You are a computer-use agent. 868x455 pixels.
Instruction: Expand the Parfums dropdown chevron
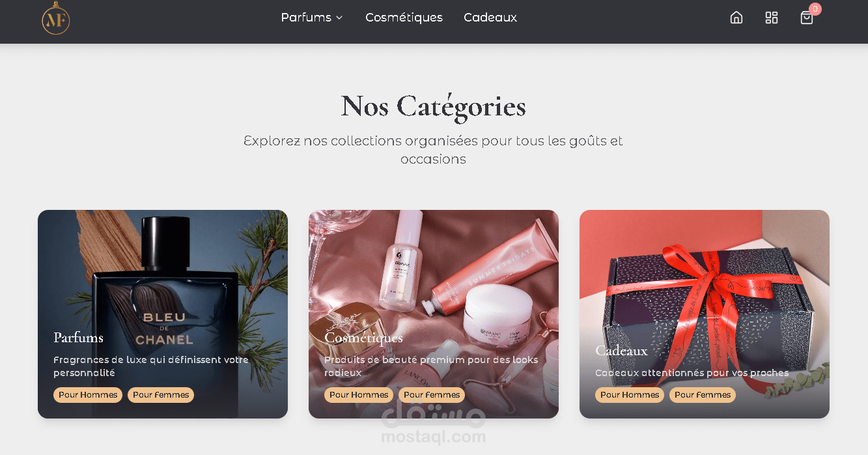[339, 18]
